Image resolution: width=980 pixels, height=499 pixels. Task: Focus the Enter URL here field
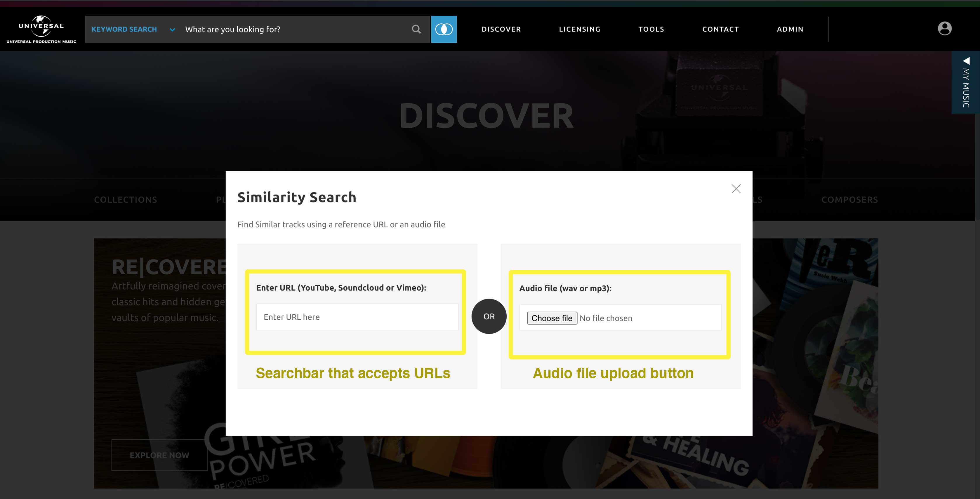[x=357, y=317]
